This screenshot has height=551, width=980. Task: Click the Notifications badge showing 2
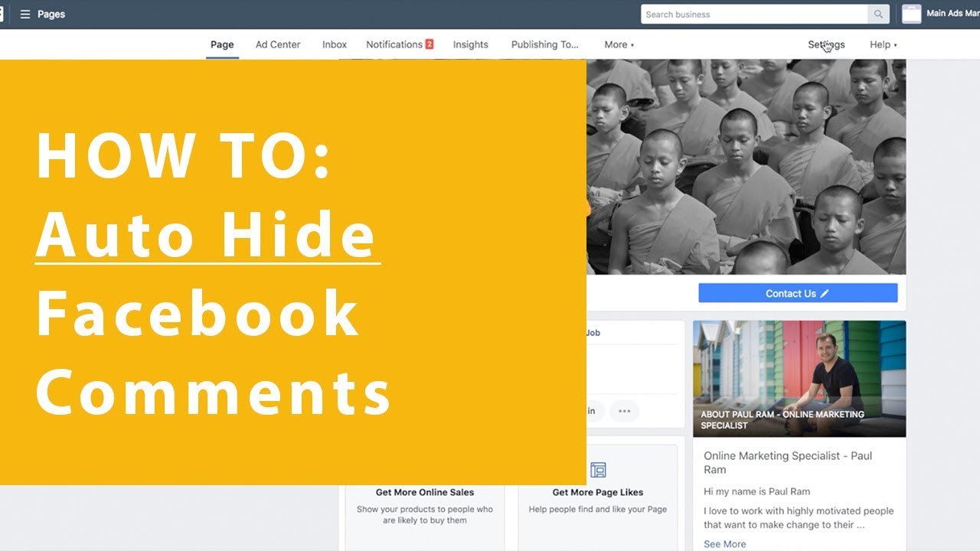(430, 44)
